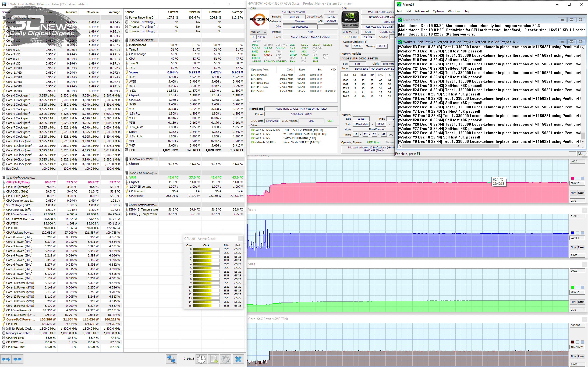Click Fit y on the VRM graph

(573, 302)
